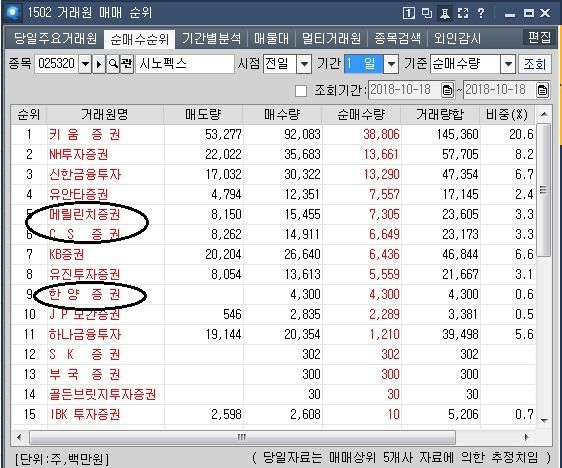Viewport: 562px width, 468px height.
Task: Select the 부국증권 row
Action: (x=273, y=375)
